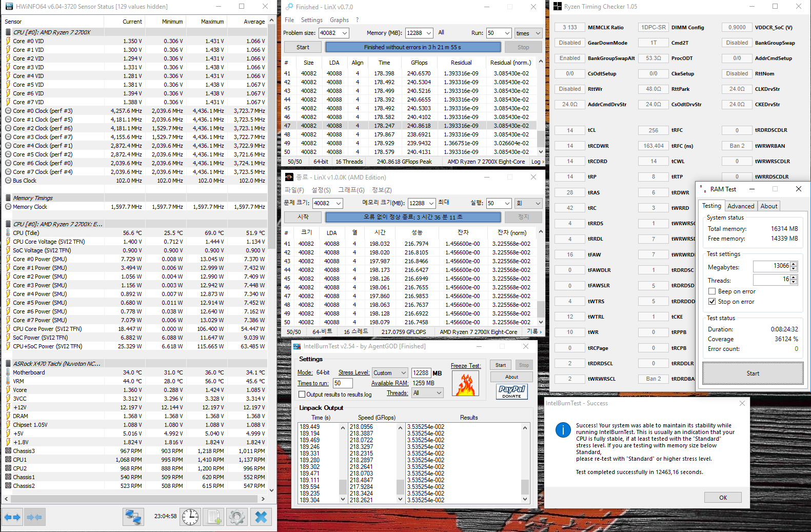Click LinX Log button in status bar
The height and width of the screenshot is (532, 811).
[x=537, y=162]
